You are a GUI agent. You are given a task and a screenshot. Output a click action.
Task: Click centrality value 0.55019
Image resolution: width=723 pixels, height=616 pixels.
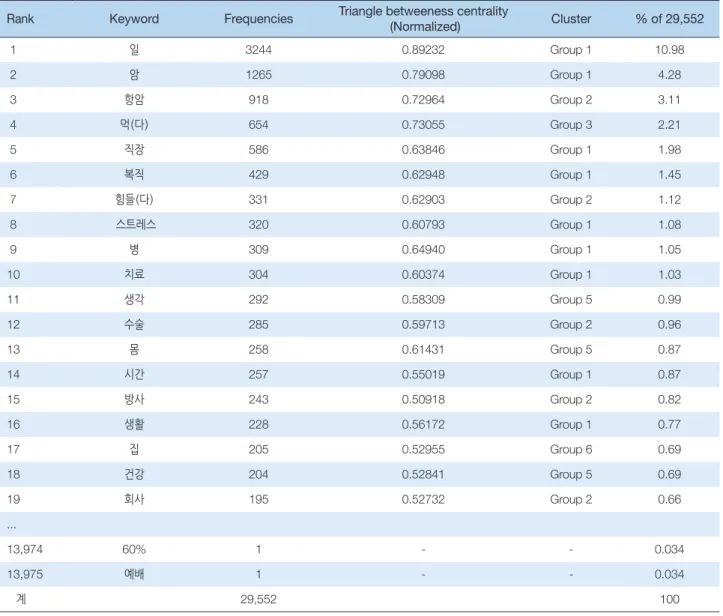(x=423, y=374)
